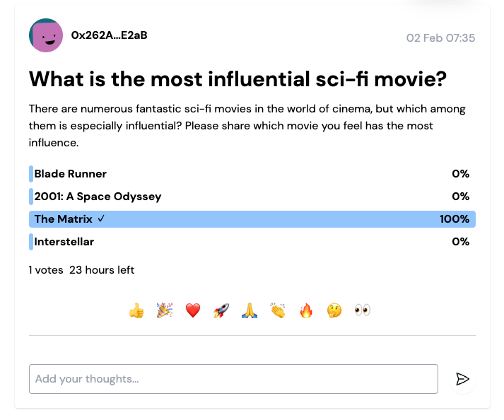504x420 pixels.
Task: Select the Interstellar poll option
Action: [x=252, y=242]
